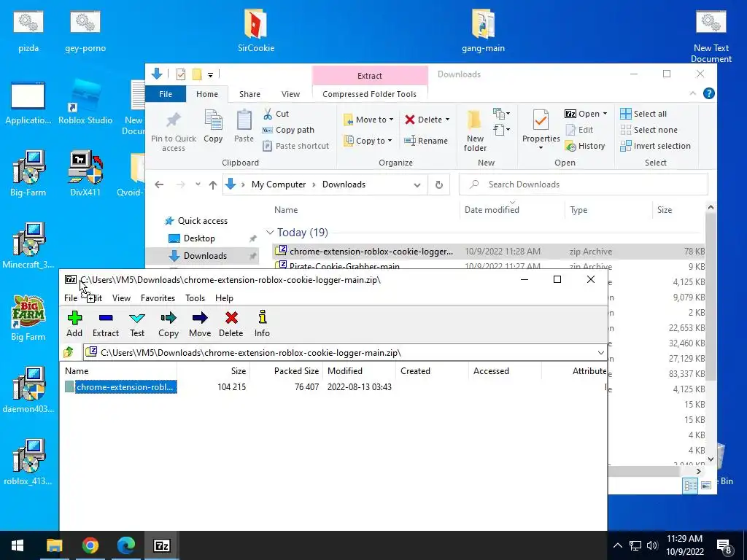Viewport: 747px width, 560px height.
Task: Expand the 7-Zip address path dropdown
Action: point(600,353)
